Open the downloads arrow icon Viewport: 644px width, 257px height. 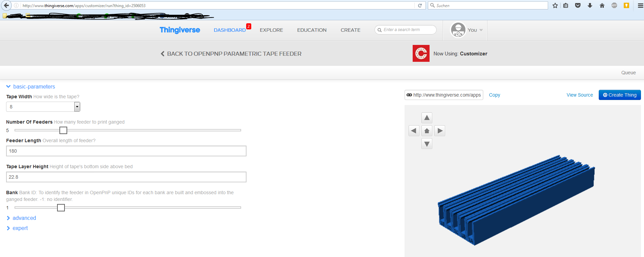pos(590,5)
